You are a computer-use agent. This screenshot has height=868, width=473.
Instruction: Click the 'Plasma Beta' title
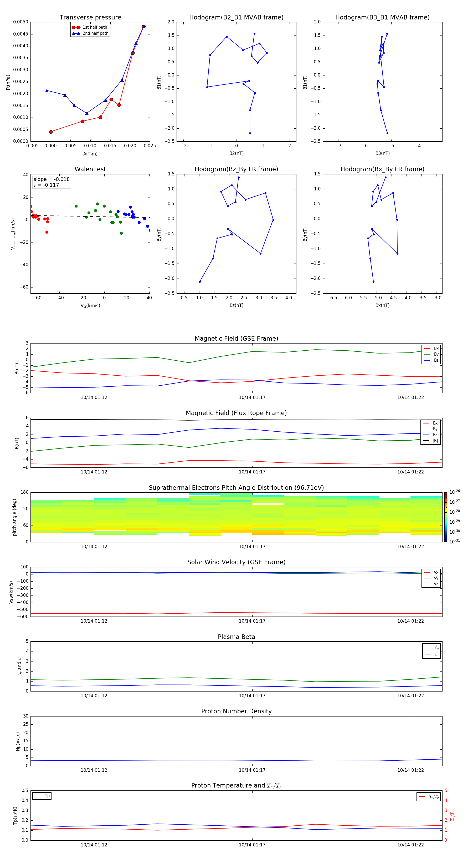[x=236, y=637]
